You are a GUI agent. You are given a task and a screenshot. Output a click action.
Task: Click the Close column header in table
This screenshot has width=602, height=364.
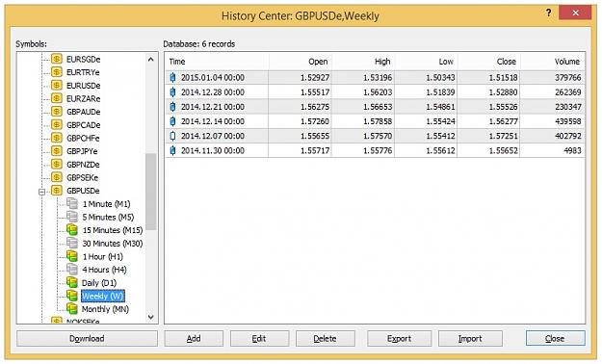pos(489,62)
